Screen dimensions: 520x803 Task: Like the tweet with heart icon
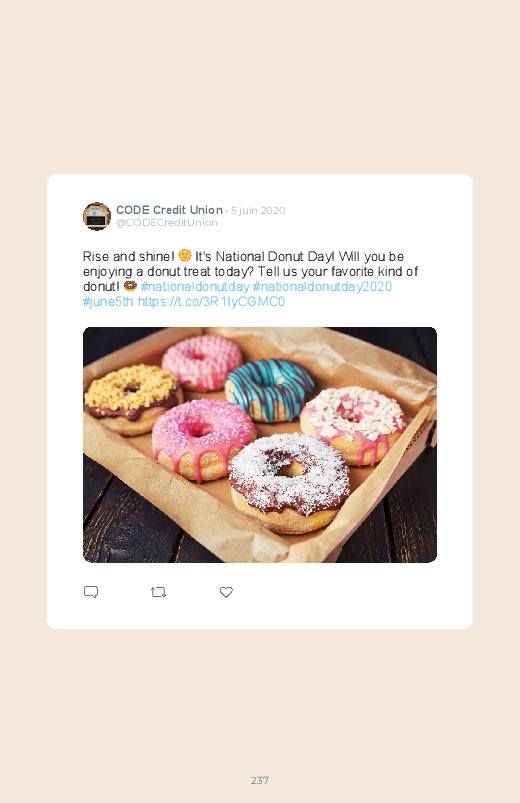pos(226,592)
